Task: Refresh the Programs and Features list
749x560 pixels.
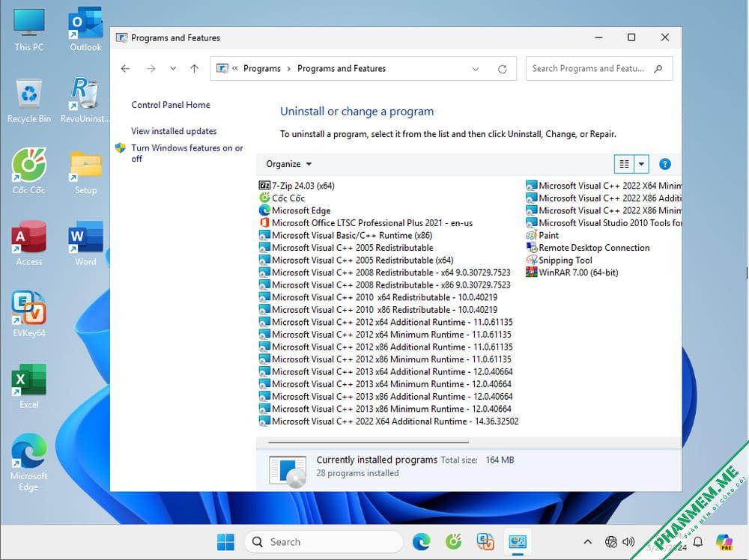Action: point(503,69)
